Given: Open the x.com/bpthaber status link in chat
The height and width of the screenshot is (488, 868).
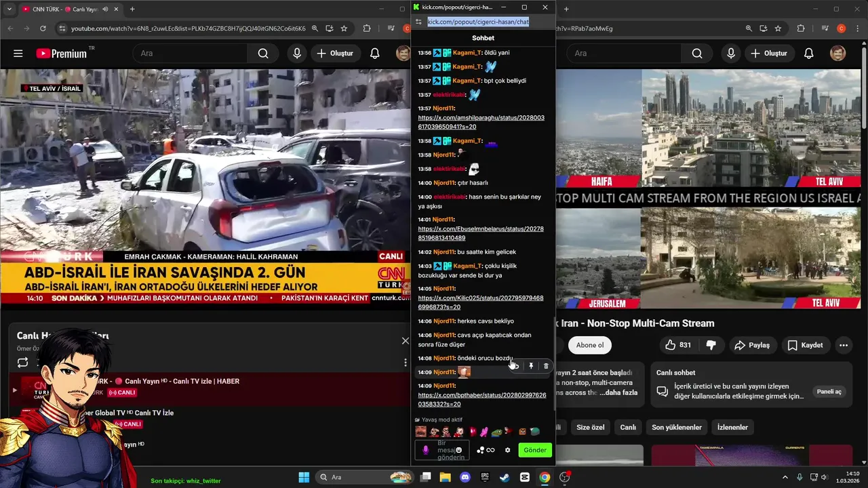Looking at the screenshot, I should pos(482,399).
